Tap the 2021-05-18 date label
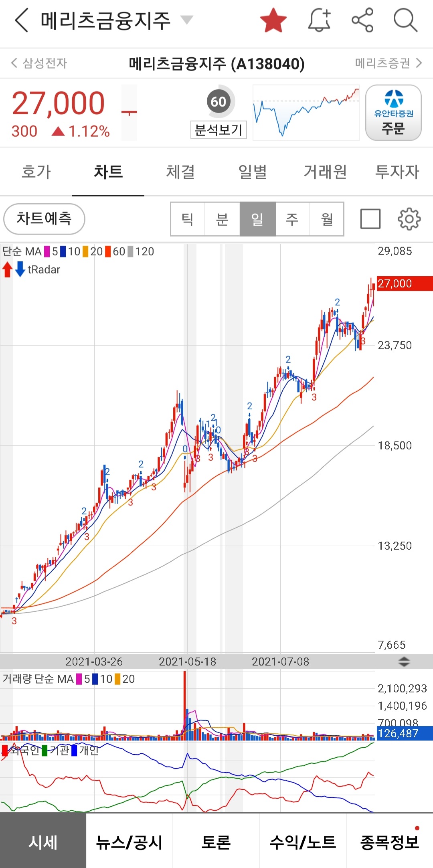This screenshot has height=868, width=433. (187, 662)
